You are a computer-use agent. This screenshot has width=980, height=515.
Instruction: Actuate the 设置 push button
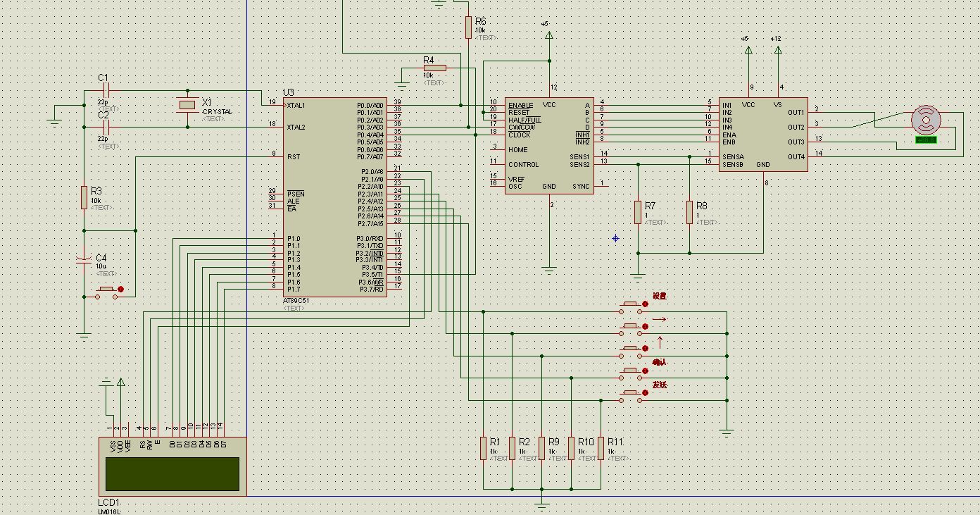[632, 306]
